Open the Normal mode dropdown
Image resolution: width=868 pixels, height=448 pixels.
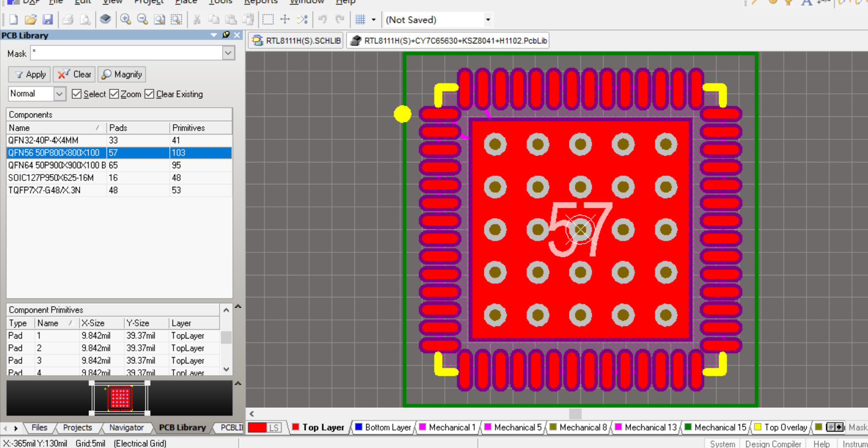[60, 93]
